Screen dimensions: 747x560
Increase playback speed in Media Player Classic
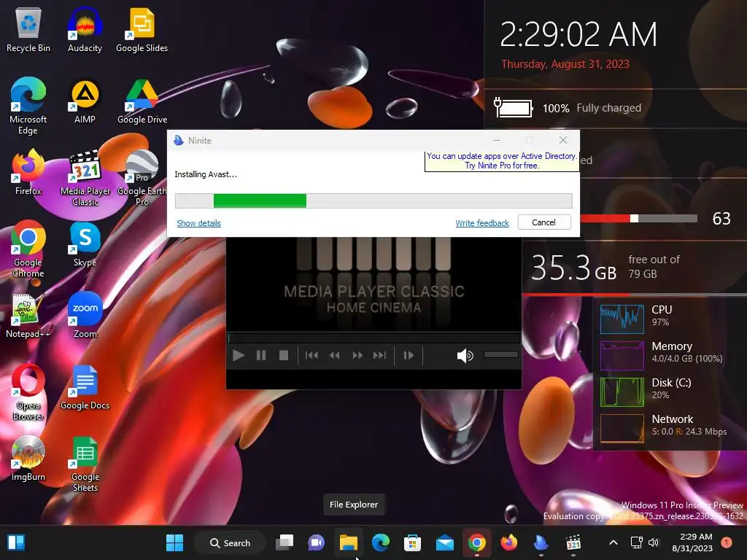pyautogui.click(x=357, y=355)
